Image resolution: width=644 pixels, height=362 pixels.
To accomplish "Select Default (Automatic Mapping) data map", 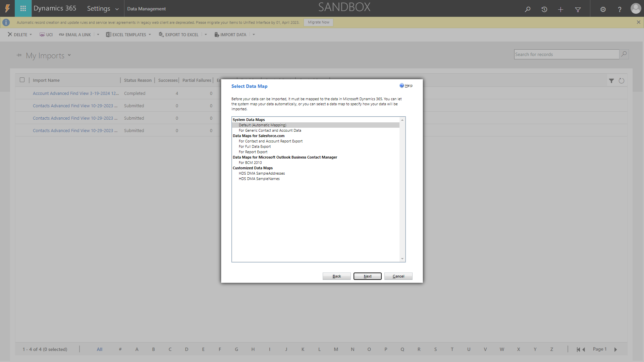I will [315, 125].
